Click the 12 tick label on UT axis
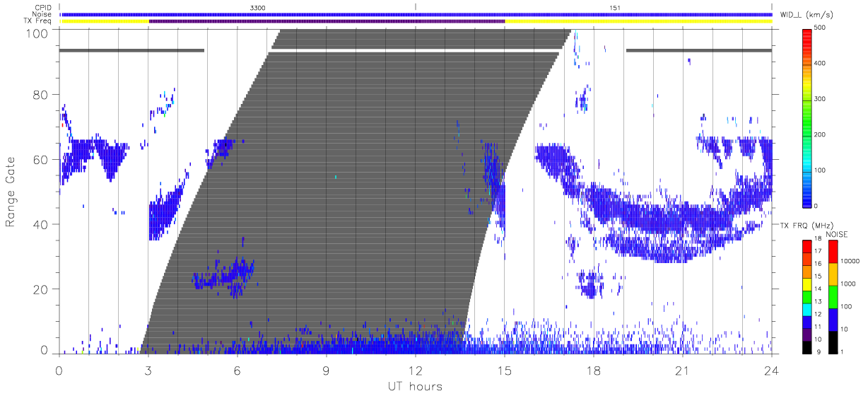 tap(415, 371)
